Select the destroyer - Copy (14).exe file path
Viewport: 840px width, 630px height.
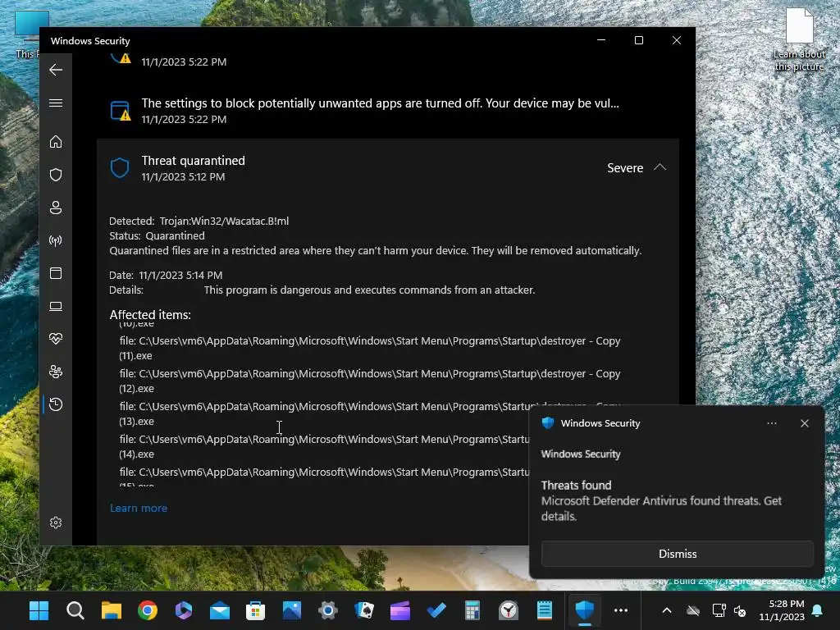[x=324, y=446]
